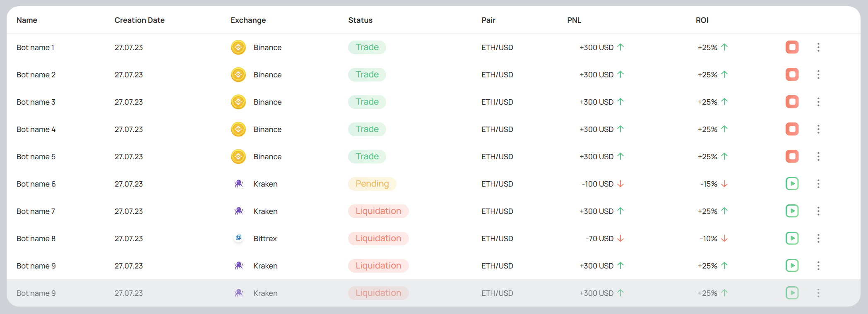Click Trade status badge of Bot name 2
The width and height of the screenshot is (868, 314).
(x=367, y=74)
